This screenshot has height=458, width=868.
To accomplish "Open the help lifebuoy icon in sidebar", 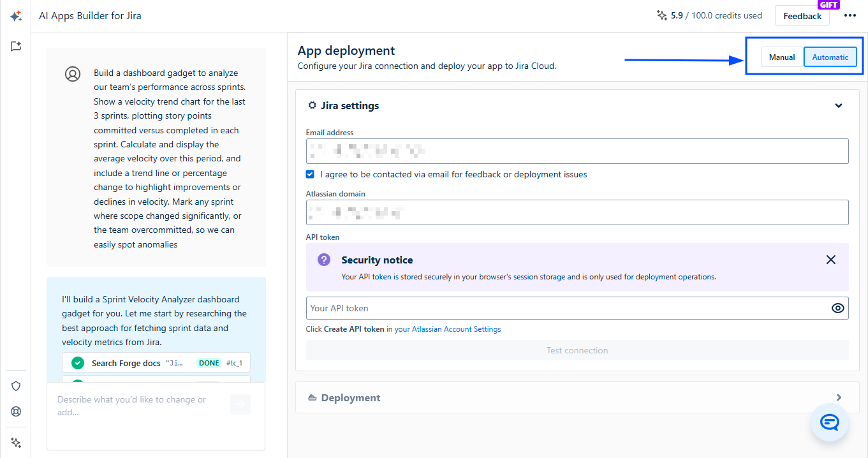I will point(16,411).
